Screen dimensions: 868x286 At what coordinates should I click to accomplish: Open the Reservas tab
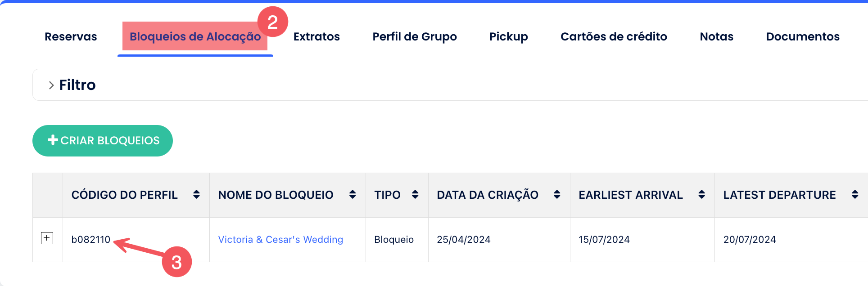pyautogui.click(x=71, y=37)
